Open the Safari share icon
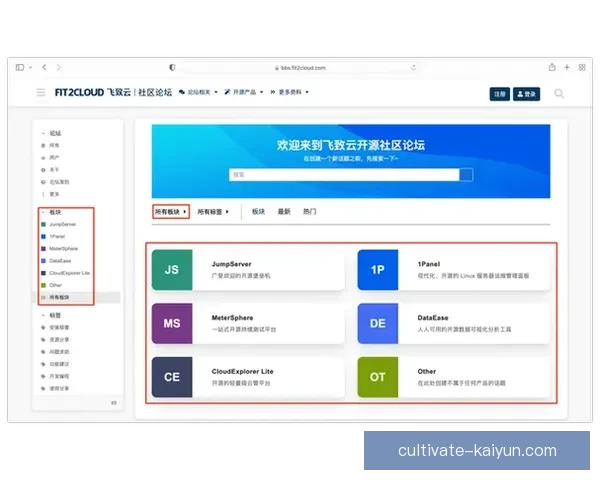This screenshot has width=600, height=480. (x=552, y=67)
